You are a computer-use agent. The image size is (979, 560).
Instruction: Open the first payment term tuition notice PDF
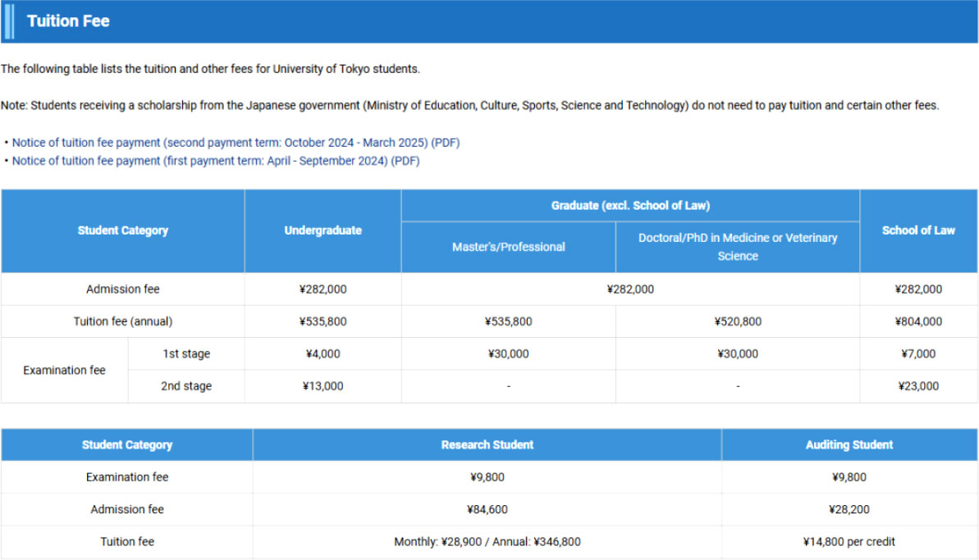coord(216,161)
